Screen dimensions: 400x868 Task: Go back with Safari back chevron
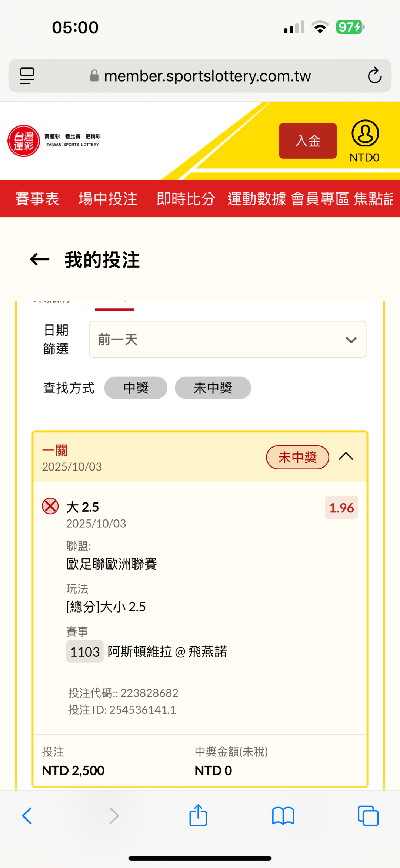tap(27, 816)
